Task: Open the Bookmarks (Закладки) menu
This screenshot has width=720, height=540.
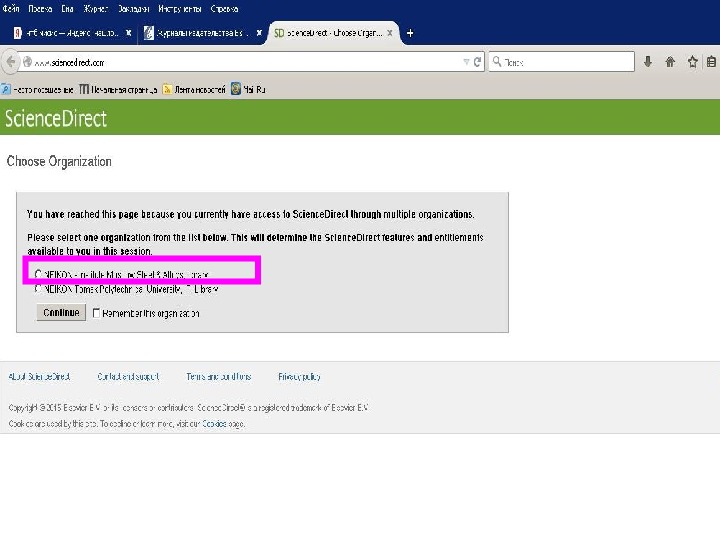Action: click(134, 9)
